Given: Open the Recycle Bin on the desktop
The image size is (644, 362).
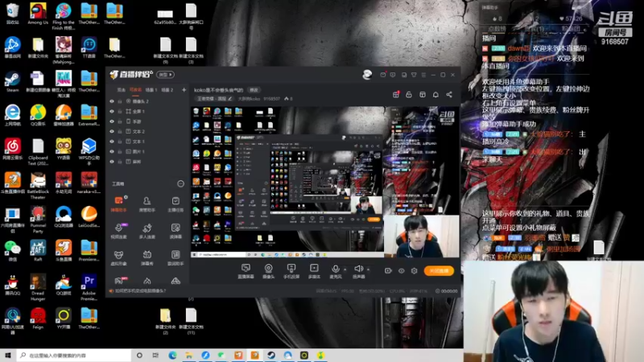Looking at the screenshot, I should [x=12, y=14].
